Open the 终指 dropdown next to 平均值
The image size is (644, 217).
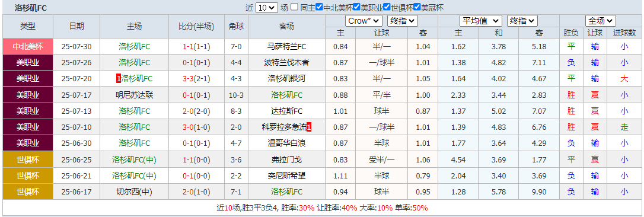coord(522,21)
